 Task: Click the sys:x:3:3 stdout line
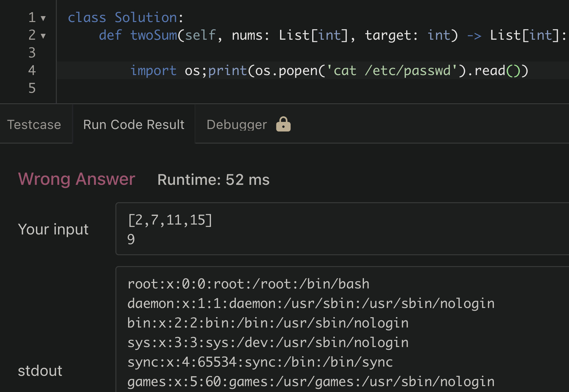(268, 343)
